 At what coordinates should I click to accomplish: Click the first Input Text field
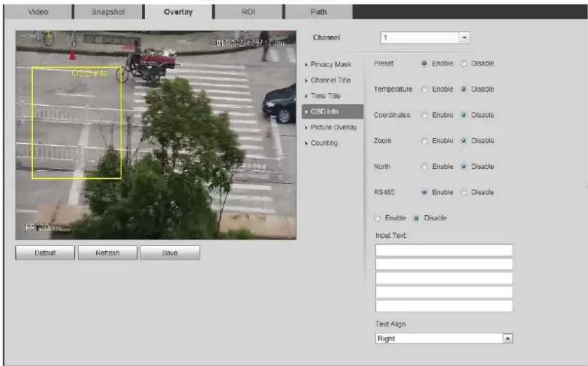click(444, 250)
